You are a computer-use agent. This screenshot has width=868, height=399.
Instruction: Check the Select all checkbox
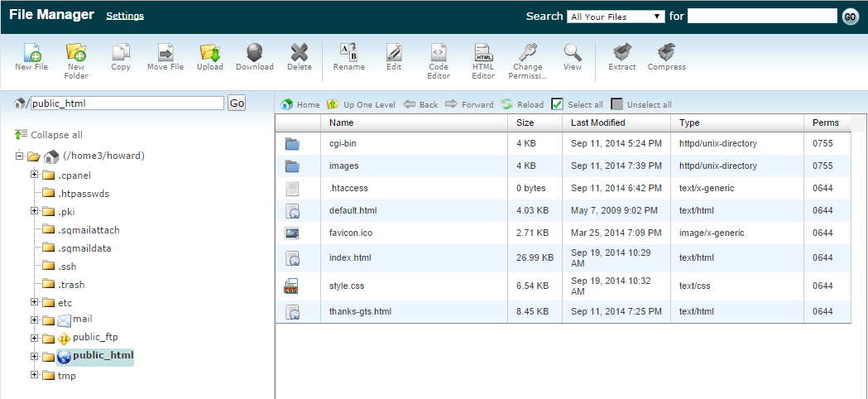pos(558,104)
